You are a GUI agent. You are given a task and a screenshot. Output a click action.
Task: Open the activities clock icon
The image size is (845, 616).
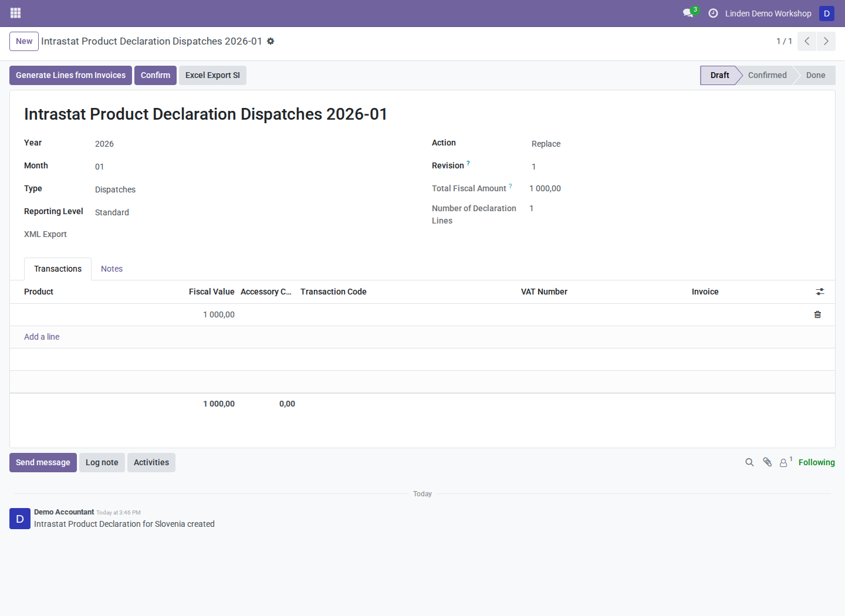(713, 13)
